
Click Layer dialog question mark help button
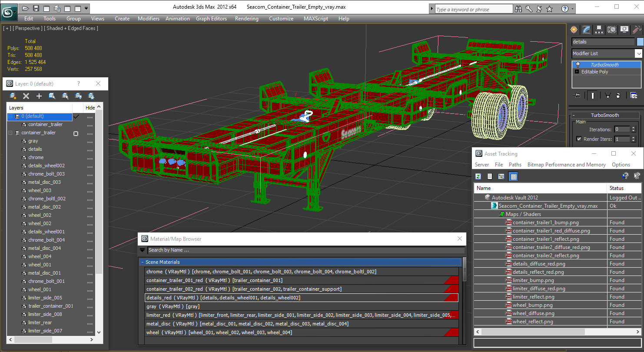click(79, 84)
